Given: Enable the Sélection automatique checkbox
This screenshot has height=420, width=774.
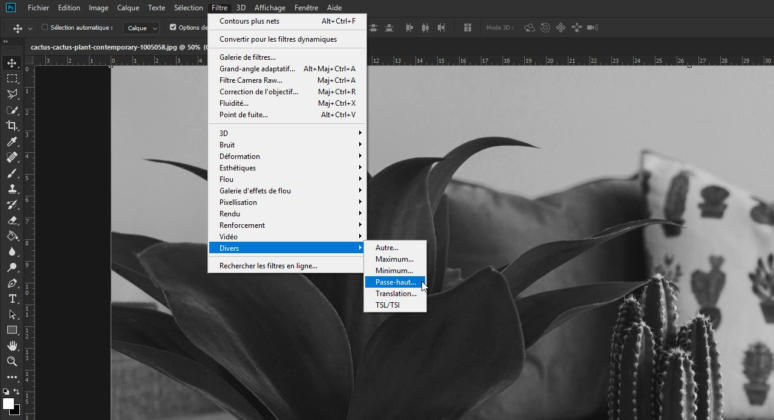Looking at the screenshot, I should coord(45,28).
